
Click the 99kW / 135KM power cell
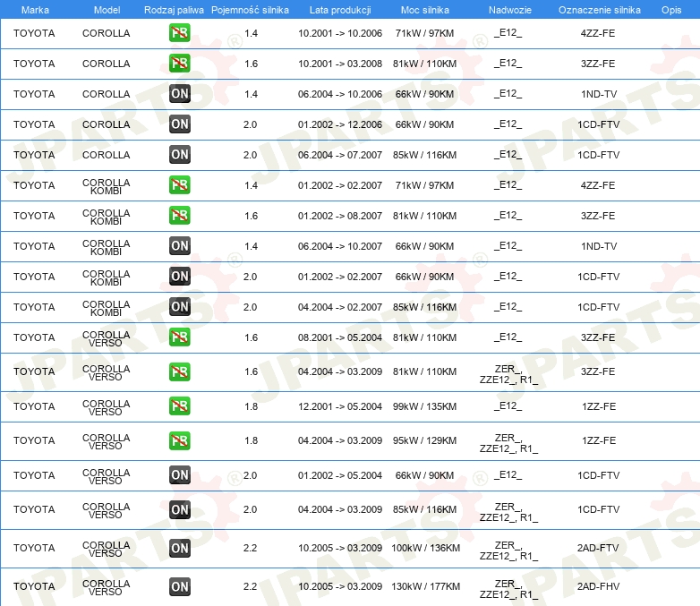(x=425, y=406)
